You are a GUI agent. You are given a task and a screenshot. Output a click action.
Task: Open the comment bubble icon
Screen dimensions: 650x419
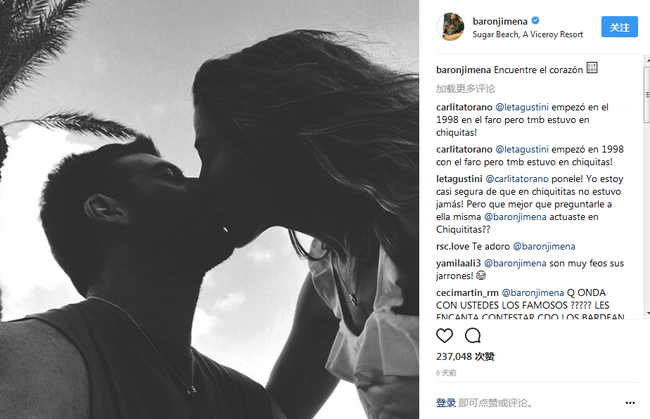473,335
